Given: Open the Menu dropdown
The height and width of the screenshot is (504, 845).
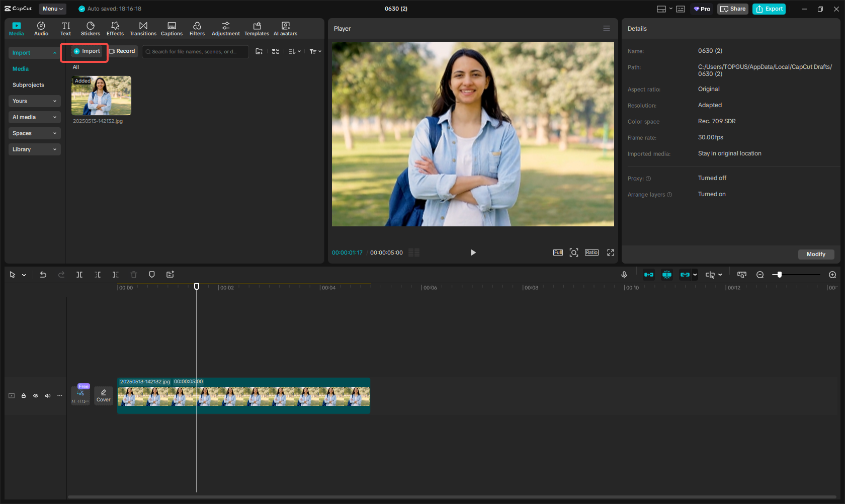Looking at the screenshot, I should (x=52, y=9).
